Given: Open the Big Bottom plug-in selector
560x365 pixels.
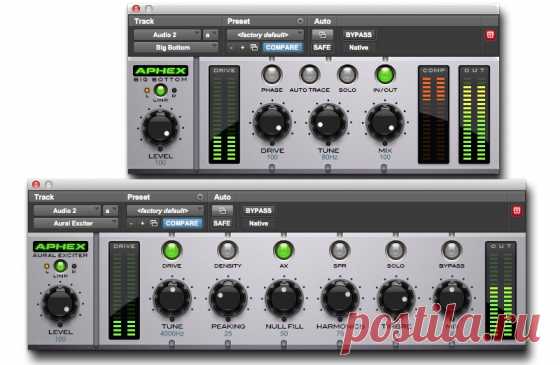Looking at the screenshot, I should point(176,48).
